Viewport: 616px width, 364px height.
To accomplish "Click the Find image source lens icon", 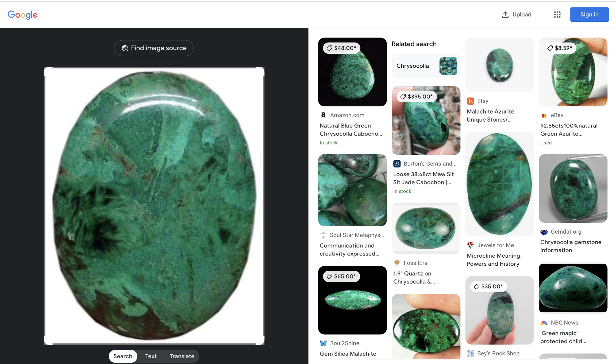I will pyautogui.click(x=125, y=48).
